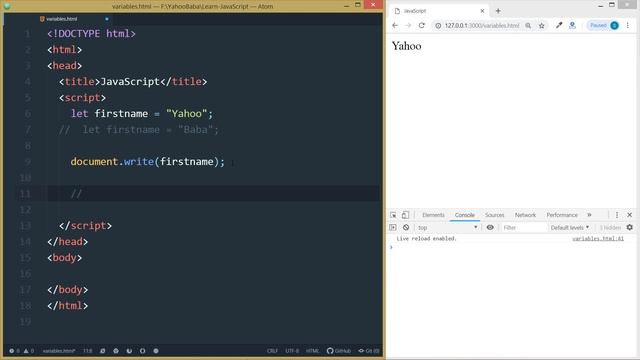640x360 pixels.
Task: Click the first round icon after cursor position
Action: [102, 351]
